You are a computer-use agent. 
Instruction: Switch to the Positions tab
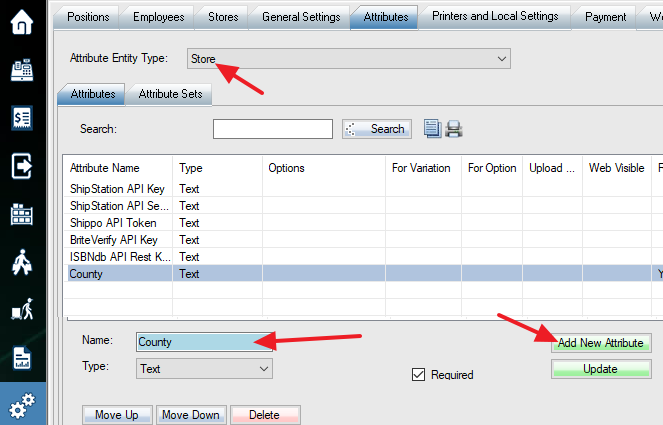pos(88,17)
